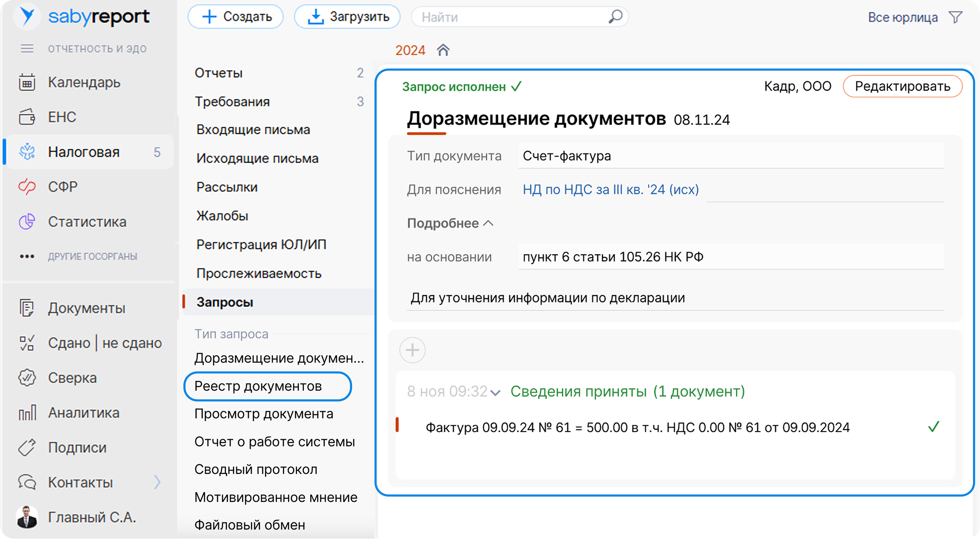Open Другие госорганы ellipsis menu
Image resolution: width=980 pixels, height=539 pixels.
27,257
